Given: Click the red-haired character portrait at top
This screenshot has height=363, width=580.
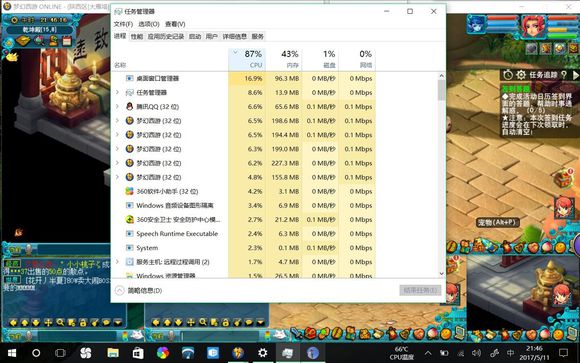Looking at the screenshot, I should 533,26.
